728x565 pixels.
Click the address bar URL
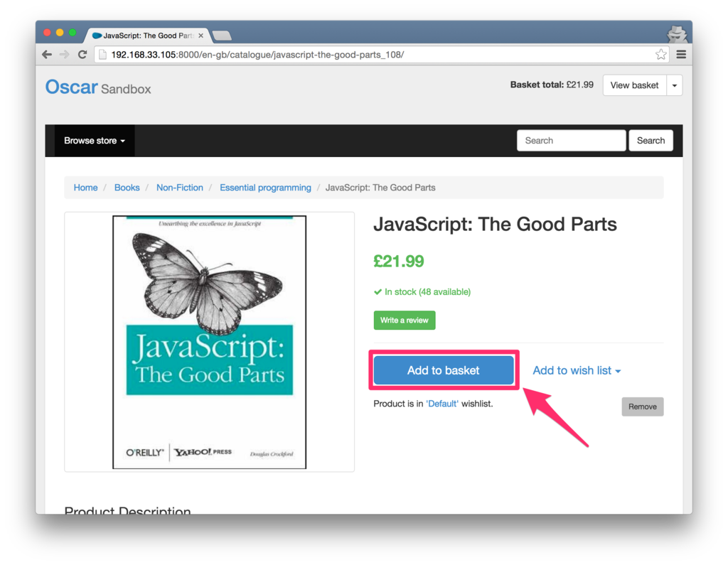coord(257,55)
